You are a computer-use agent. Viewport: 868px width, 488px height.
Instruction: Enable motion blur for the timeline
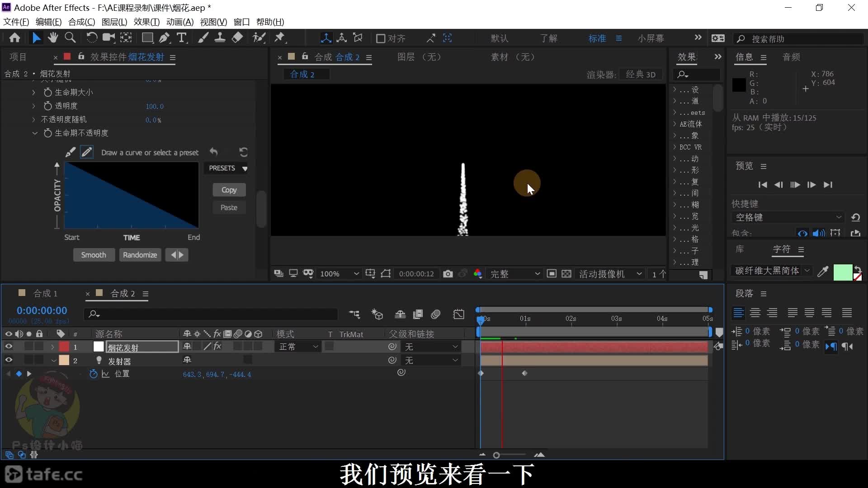pyautogui.click(x=436, y=314)
